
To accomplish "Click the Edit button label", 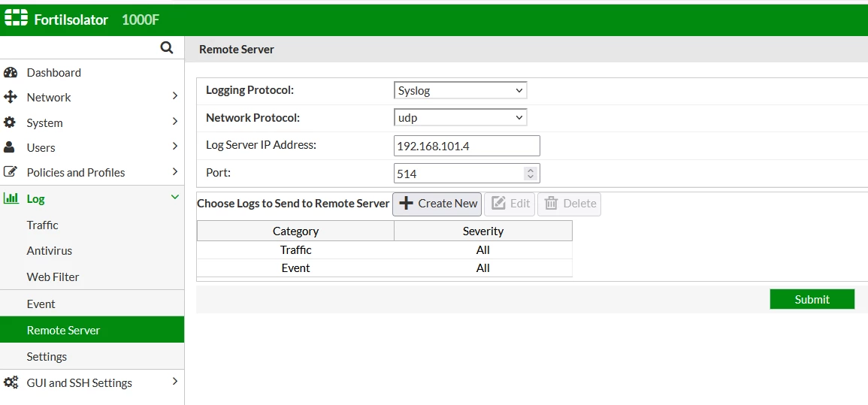I will click(520, 204).
